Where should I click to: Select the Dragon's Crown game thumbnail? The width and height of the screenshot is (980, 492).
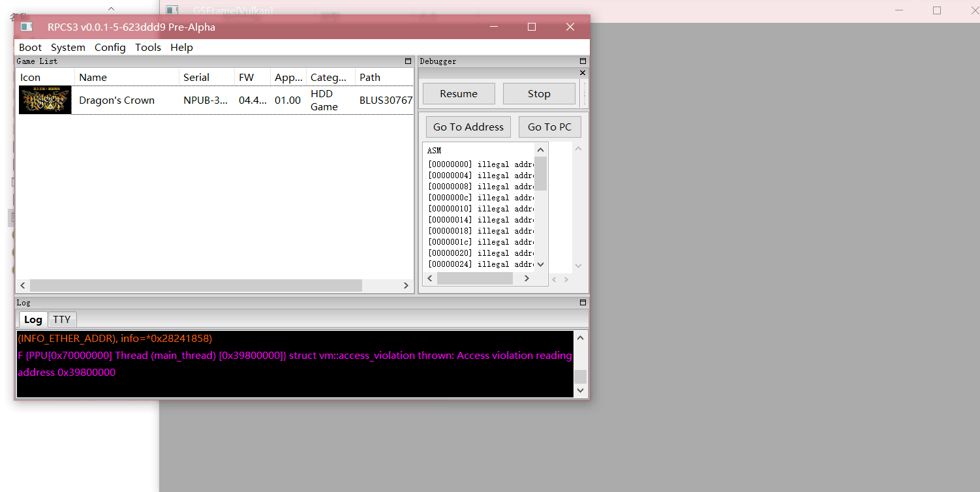pos(45,100)
